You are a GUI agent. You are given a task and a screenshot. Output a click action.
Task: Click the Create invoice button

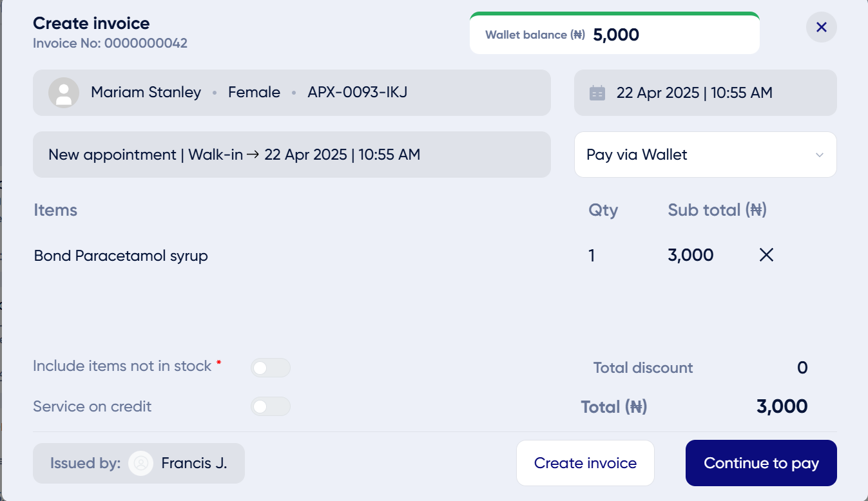click(x=585, y=463)
